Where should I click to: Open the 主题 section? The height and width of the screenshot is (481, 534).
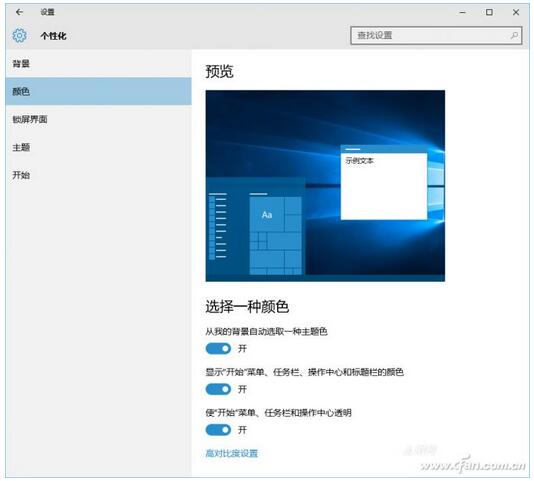point(98,147)
